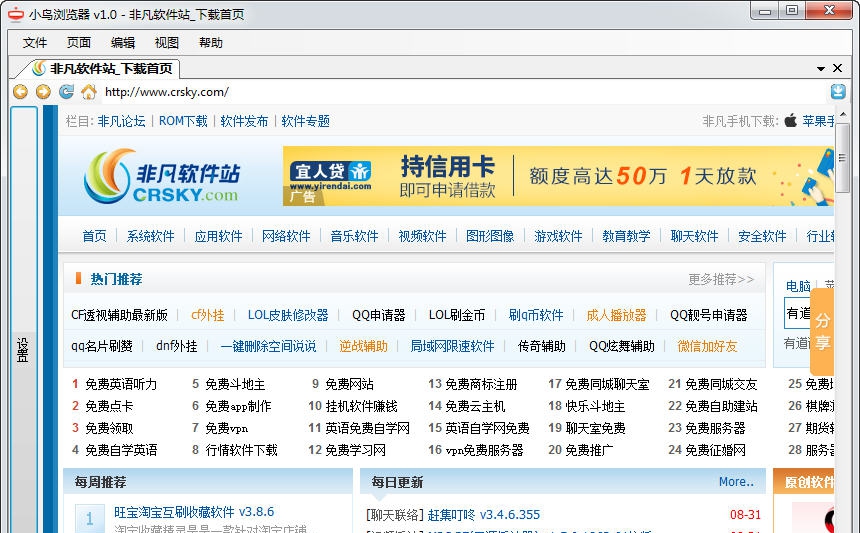This screenshot has height=533, width=860.
Task: Open the 文件 menu
Action: point(35,43)
